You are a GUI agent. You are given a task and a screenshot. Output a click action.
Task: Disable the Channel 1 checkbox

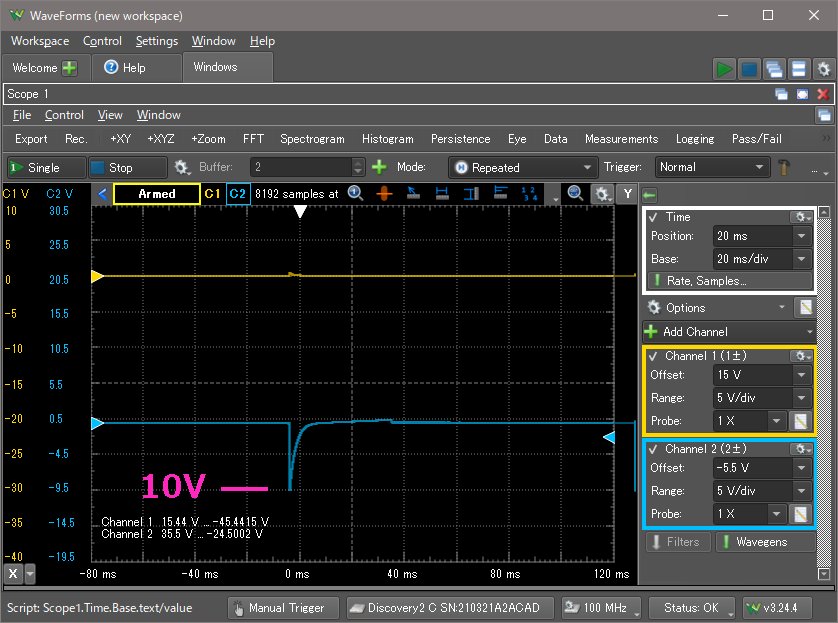click(653, 356)
